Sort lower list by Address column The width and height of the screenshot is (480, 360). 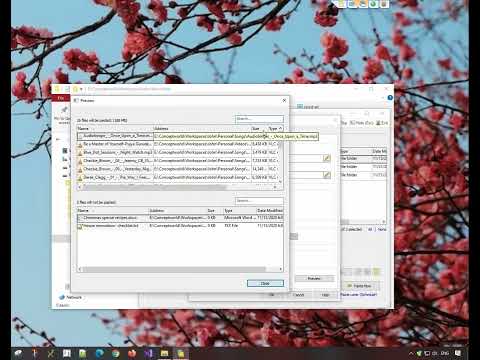point(177,211)
